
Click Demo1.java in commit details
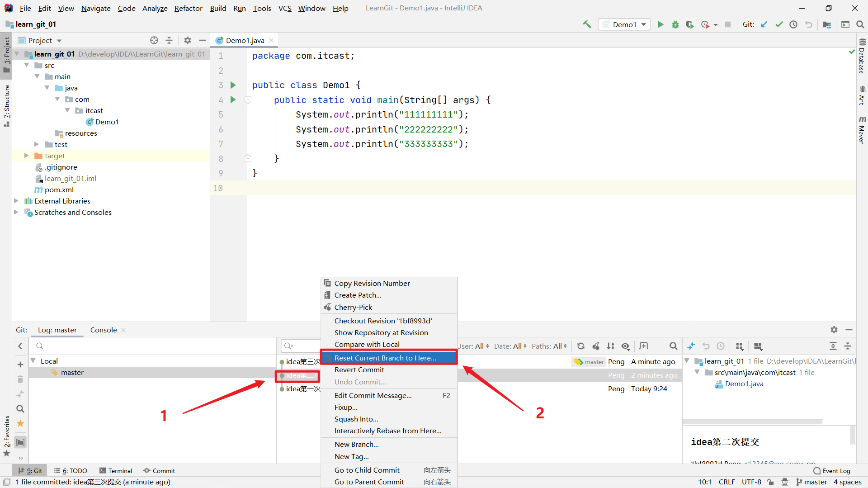pyautogui.click(x=744, y=384)
